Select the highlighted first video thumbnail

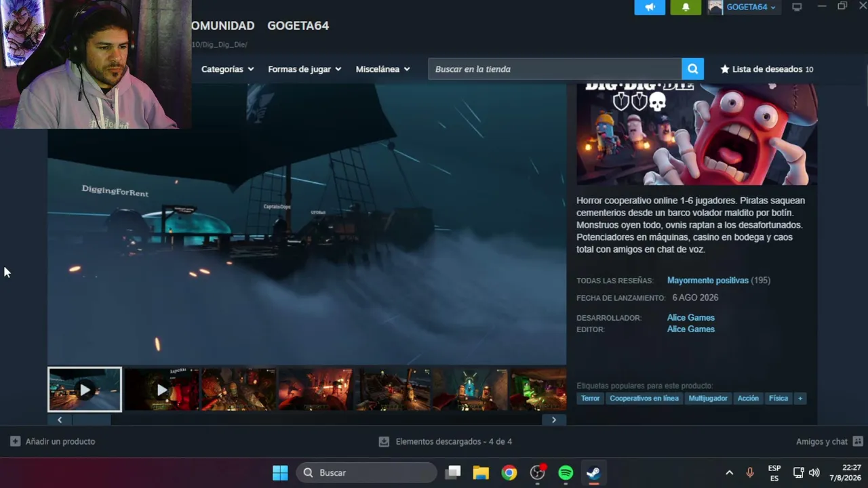(85, 390)
